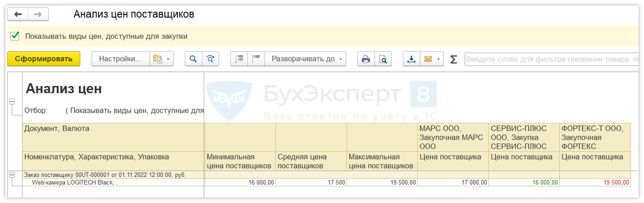Viewport: 644px width, 203px height.
Task: Select minimum price cell 16 000,00
Action: click(x=240, y=182)
